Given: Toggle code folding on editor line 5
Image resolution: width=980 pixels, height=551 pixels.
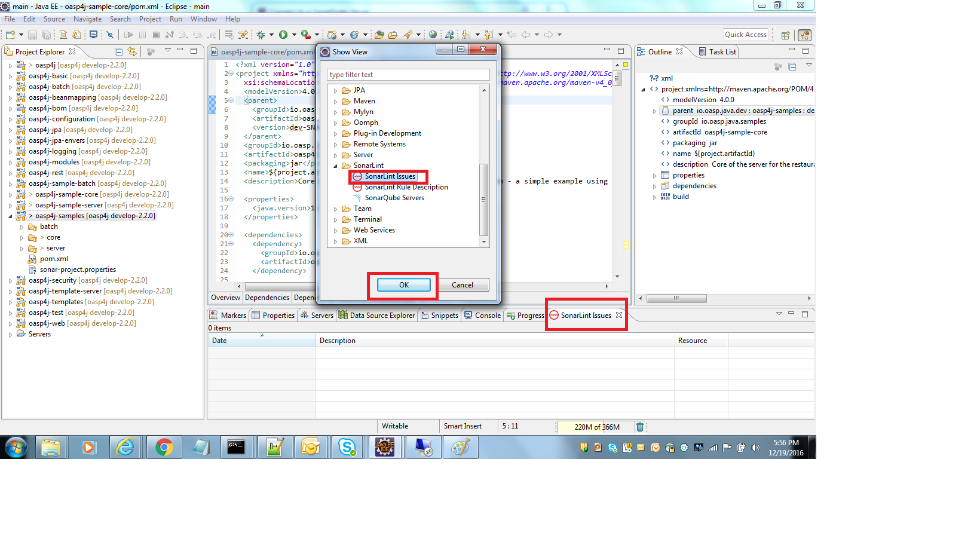Looking at the screenshot, I should pyautogui.click(x=231, y=100).
